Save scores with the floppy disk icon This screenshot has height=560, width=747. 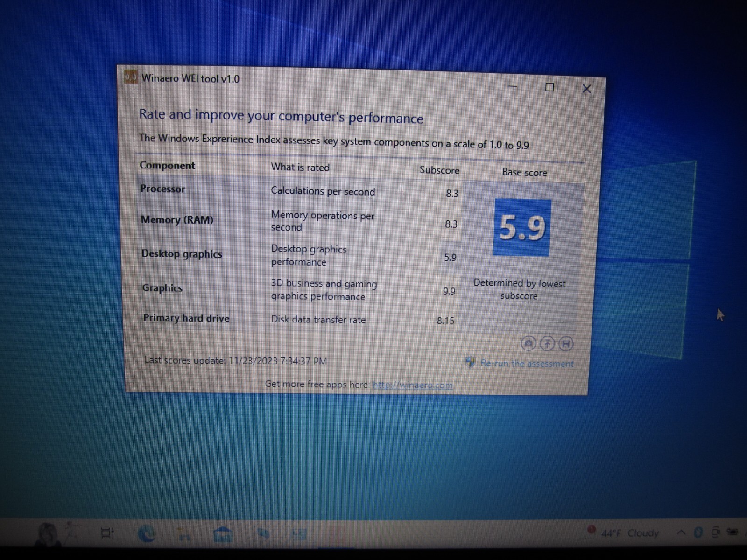click(x=566, y=344)
